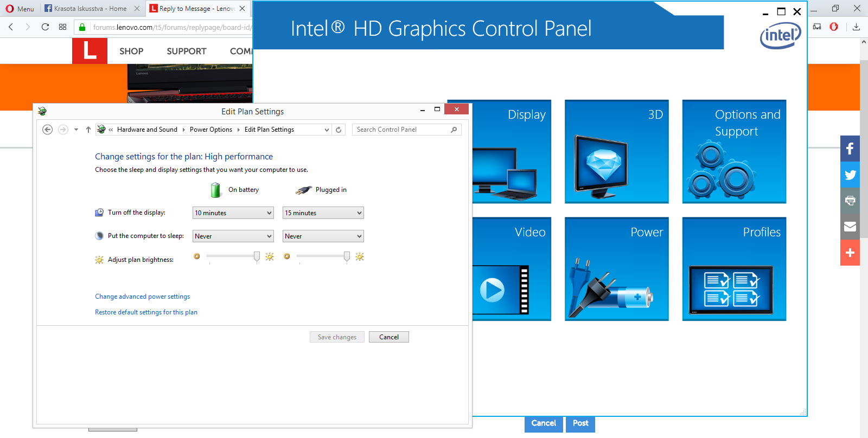Share the page via Twitter sidebar icon
The width and height of the screenshot is (868, 438).
tap(850, 175)
